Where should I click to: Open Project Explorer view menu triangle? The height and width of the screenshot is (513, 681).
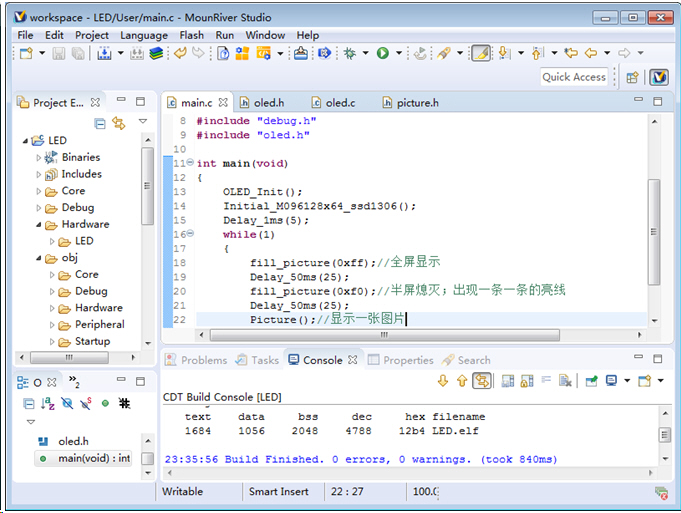(143, 121)
